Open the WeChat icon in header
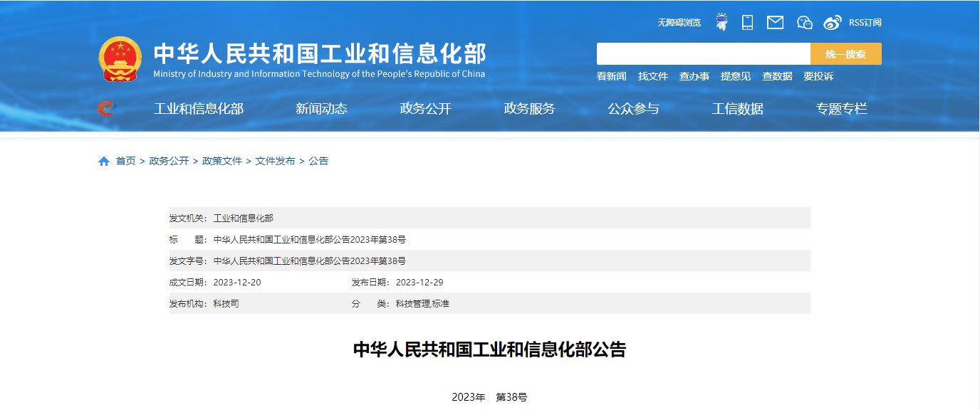Screen dimensions: 980x410 (805, 22)
